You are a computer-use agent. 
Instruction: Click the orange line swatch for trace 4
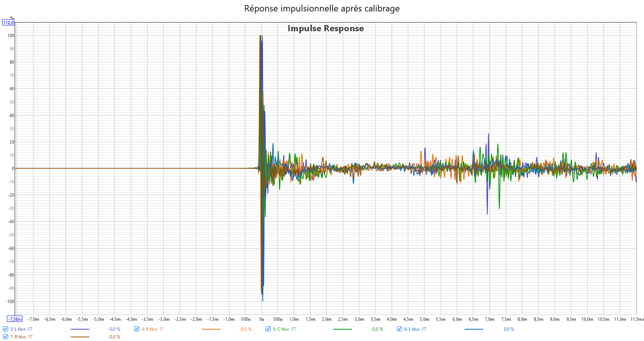tap(211, 329)
